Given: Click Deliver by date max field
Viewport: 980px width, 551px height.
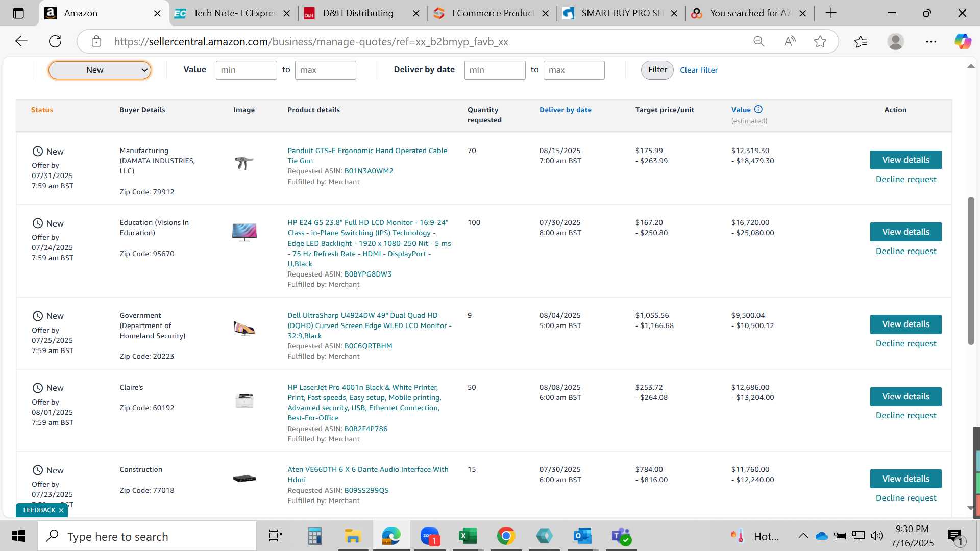Looking at the screenshot, I should tap(574, 70).
